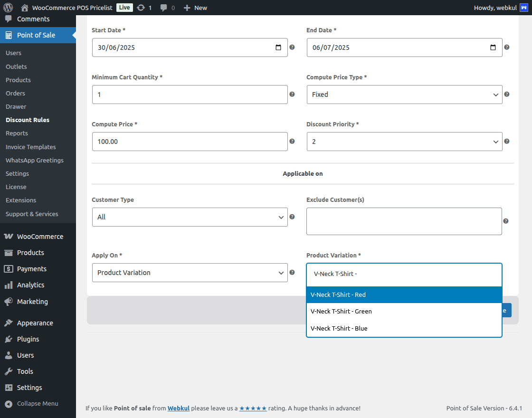The width and height of the screenshot is (532, 418).
Task: Open WhatsApp Greetings submenu item
Action: coord(35,161)
